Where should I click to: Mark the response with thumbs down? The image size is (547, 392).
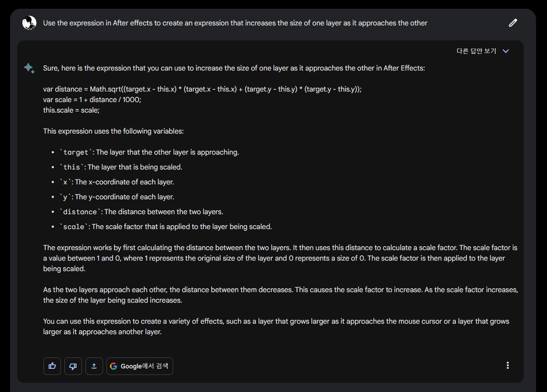[73, 366]
